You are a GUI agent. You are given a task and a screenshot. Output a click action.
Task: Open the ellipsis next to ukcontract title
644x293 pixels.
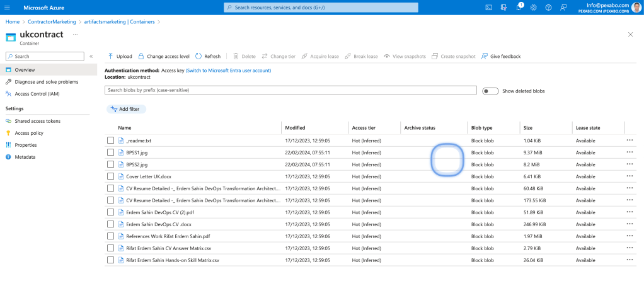click(x=75, y=35)
